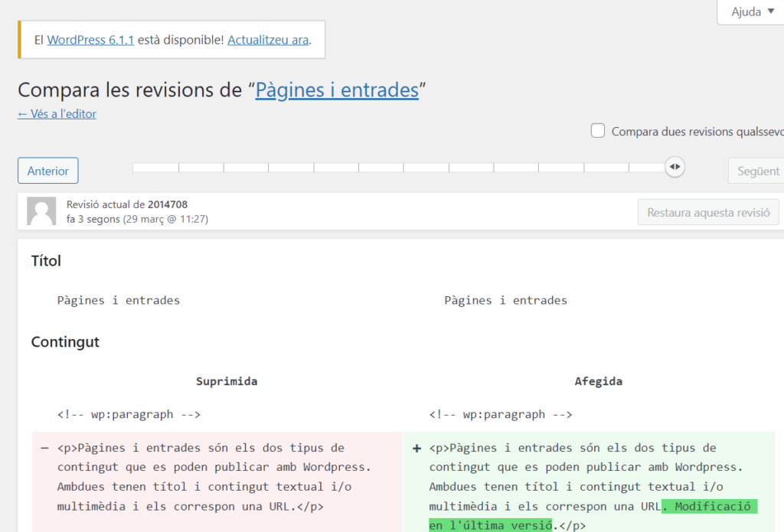The image size is (784, 532).
Task: Click 'Restaura aquesta revisió' button
Action: coord(708,212)
